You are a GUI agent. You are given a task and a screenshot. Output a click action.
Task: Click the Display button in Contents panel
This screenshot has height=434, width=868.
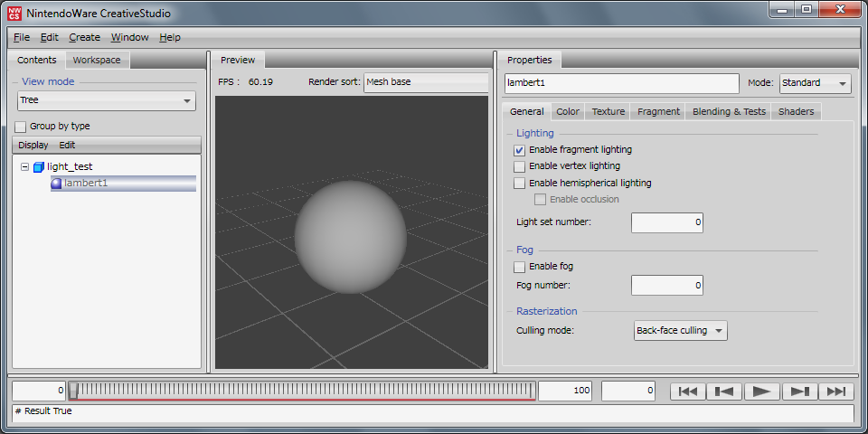pyautogui.click(x=33, y=145)
